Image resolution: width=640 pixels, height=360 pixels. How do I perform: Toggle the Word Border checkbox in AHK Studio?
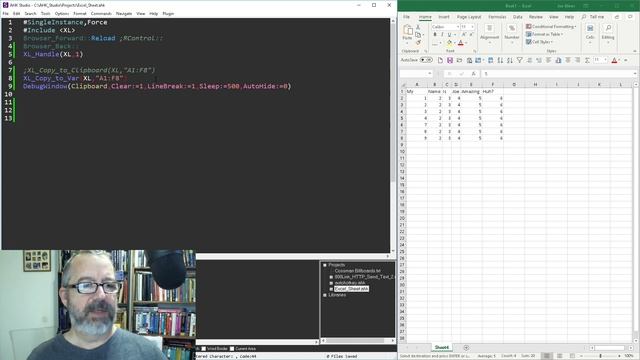(204, 349)
